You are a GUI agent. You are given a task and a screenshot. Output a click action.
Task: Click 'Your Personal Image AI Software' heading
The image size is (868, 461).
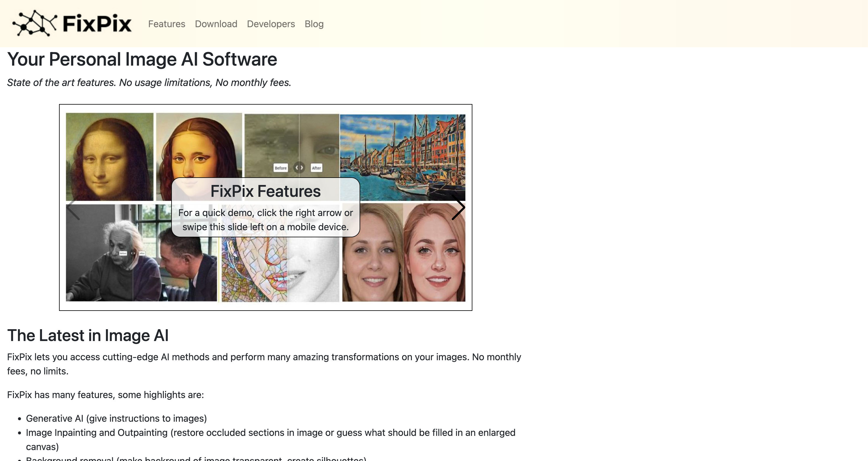tap(142, 59)
